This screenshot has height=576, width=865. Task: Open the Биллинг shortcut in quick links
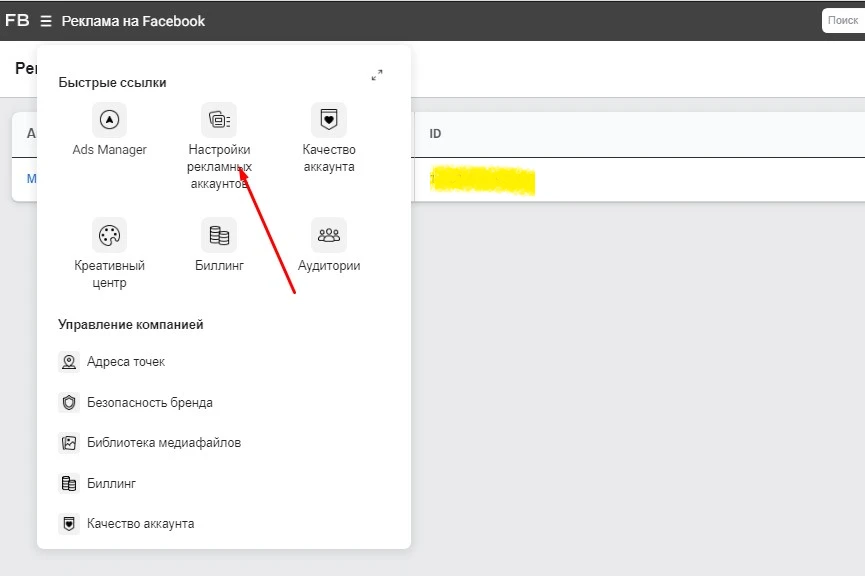[x=219, y=236]
